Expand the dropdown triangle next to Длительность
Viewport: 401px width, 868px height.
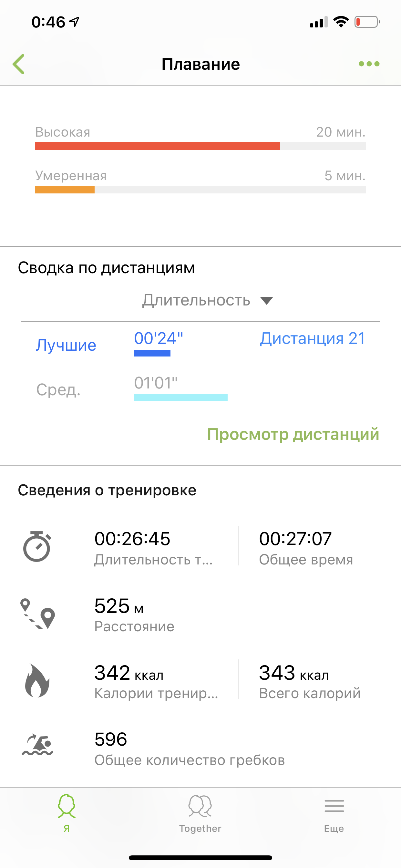click(x=267, y=301)
